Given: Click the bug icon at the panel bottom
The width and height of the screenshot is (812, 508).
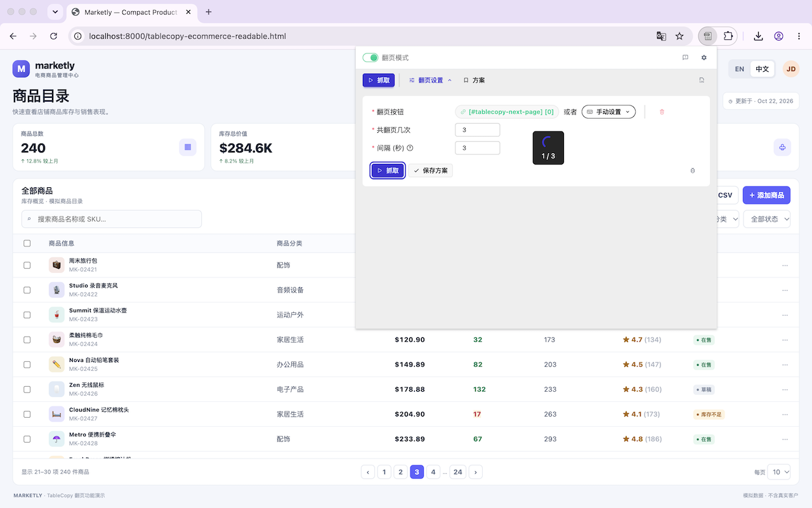Looking at the screenshot, I should coord(692,171).
